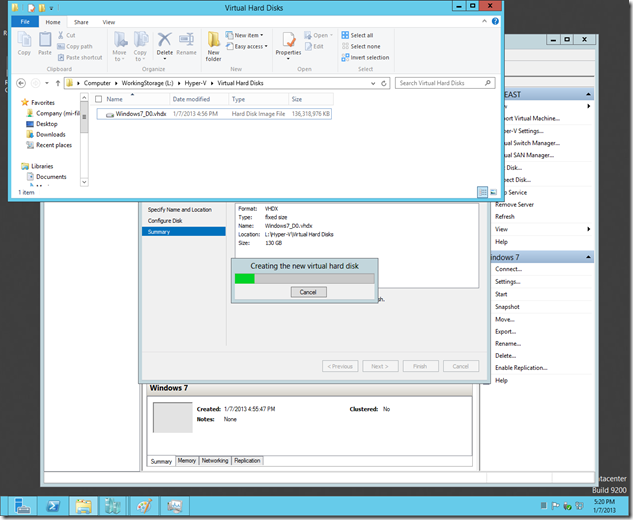Image resolution: width=633 pixels, height=520 pixels.
Task: Go up one folder level arrow
Action: (x=58, y=83)
